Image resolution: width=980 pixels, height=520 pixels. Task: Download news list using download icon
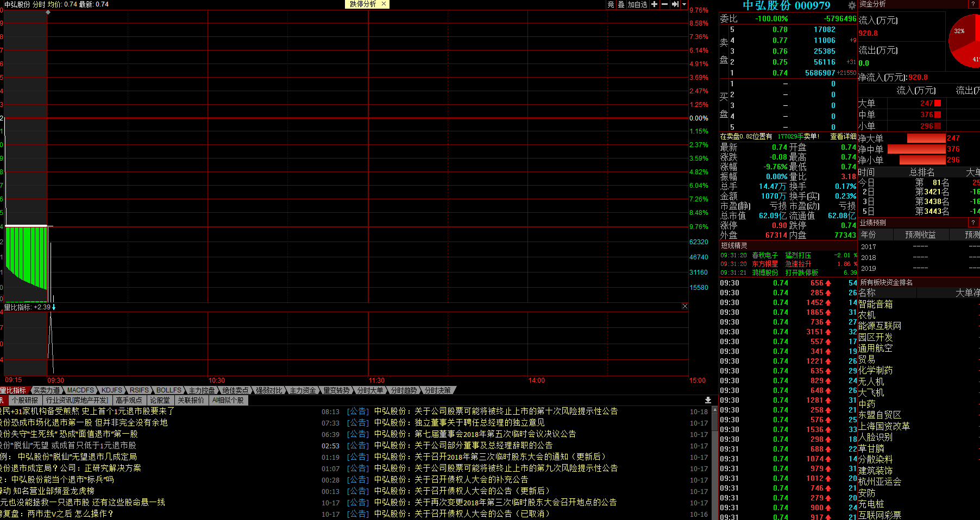[708, 400]
